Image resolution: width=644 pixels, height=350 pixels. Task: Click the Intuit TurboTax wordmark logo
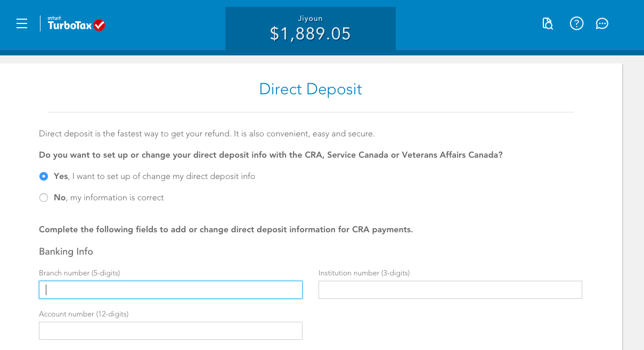(70, 24)
